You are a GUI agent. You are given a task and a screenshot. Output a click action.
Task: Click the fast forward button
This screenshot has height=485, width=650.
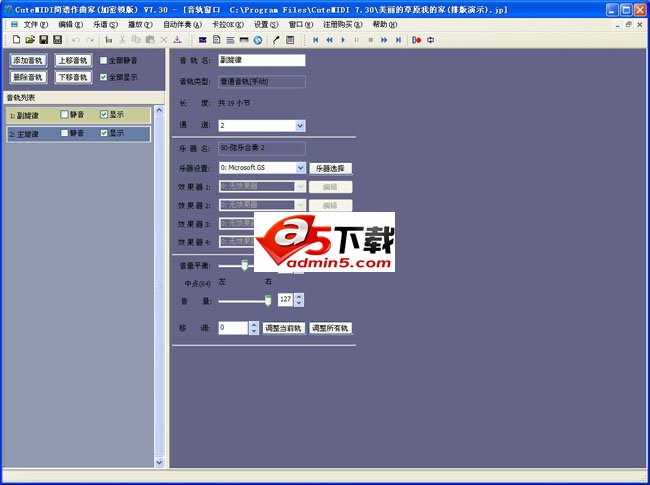point(384,40)
